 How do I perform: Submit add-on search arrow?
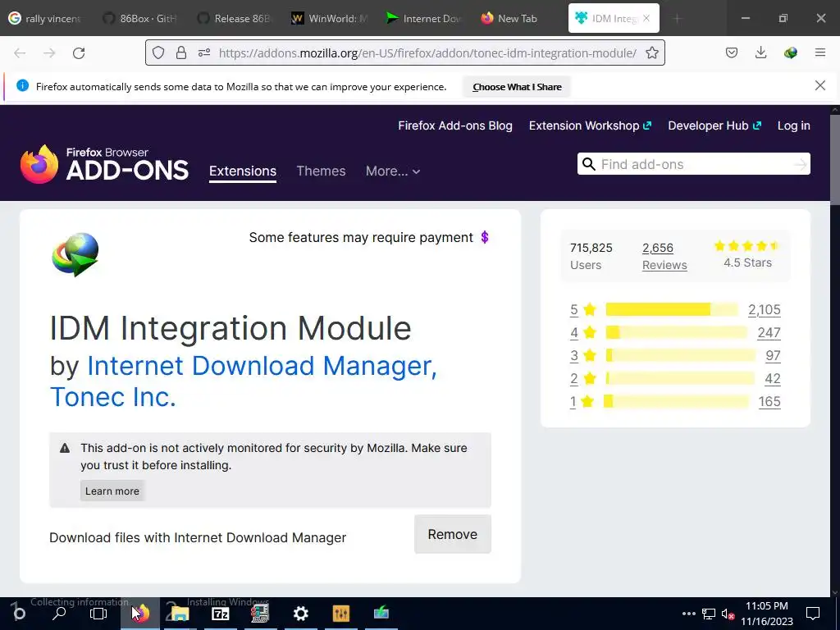(800, 164)
